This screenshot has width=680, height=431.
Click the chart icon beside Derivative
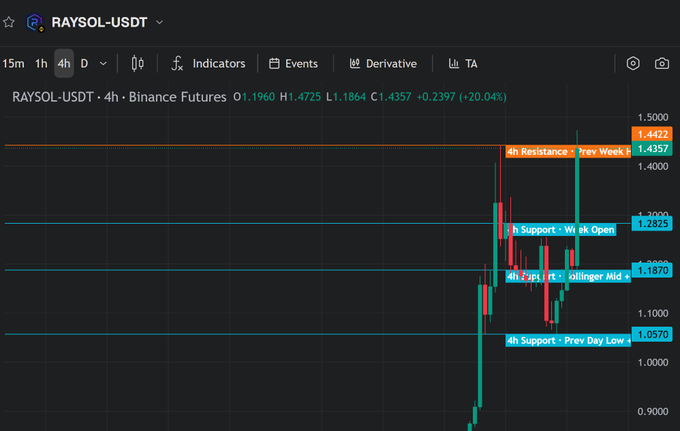[355, 64]
